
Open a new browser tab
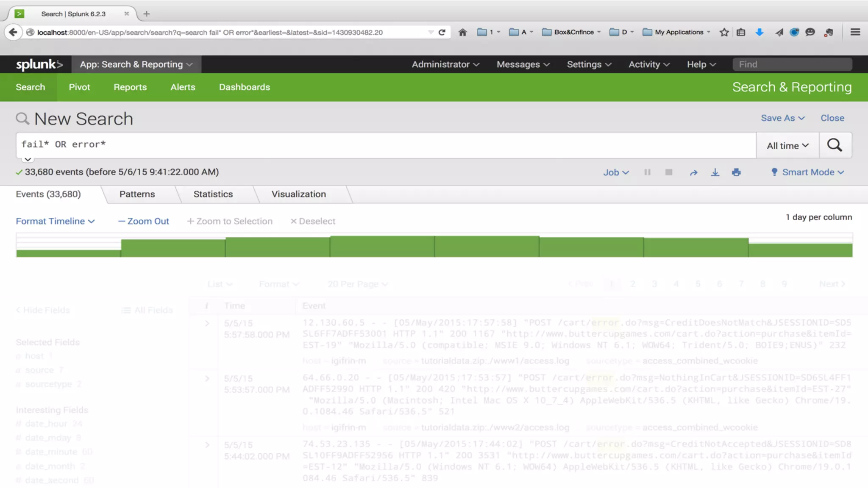pyautogui.click(x=147, y=14)
